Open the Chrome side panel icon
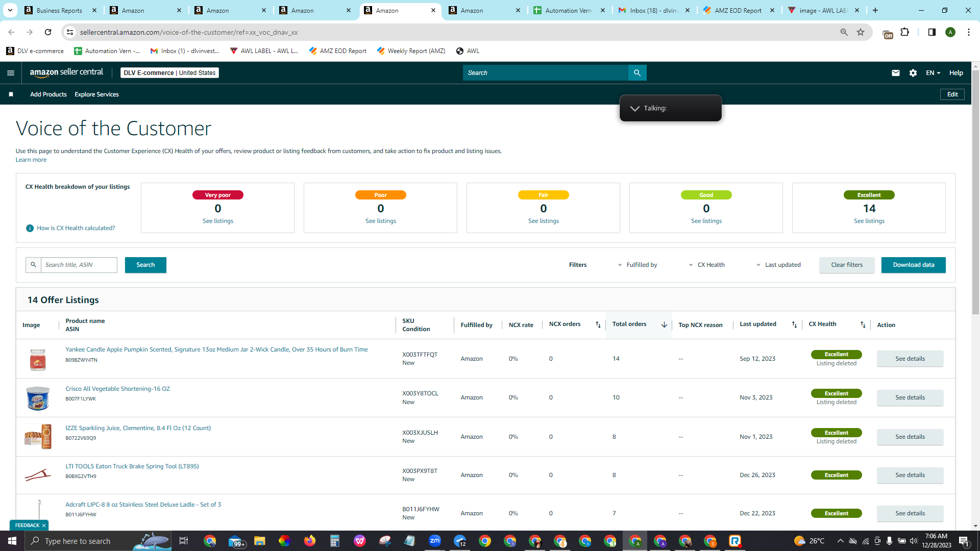 click(932, 32)
